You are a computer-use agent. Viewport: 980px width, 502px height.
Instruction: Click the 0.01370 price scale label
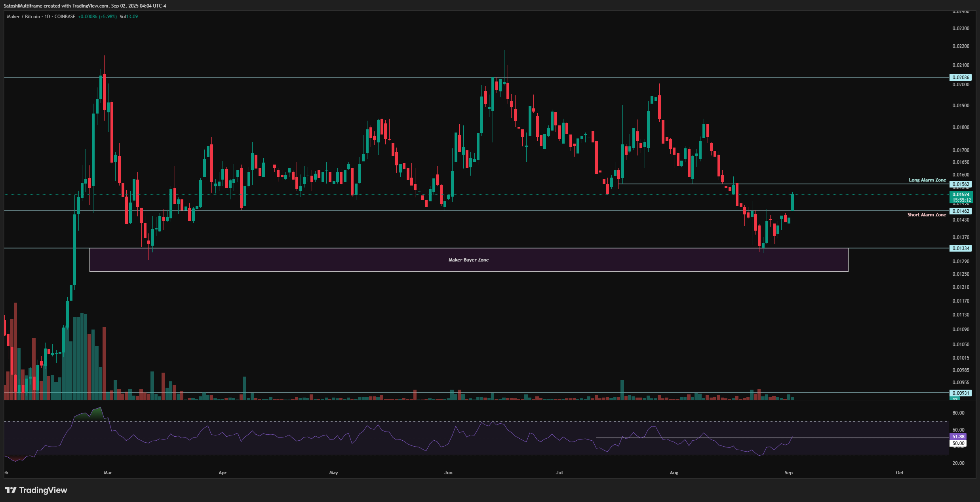[961, 237]
